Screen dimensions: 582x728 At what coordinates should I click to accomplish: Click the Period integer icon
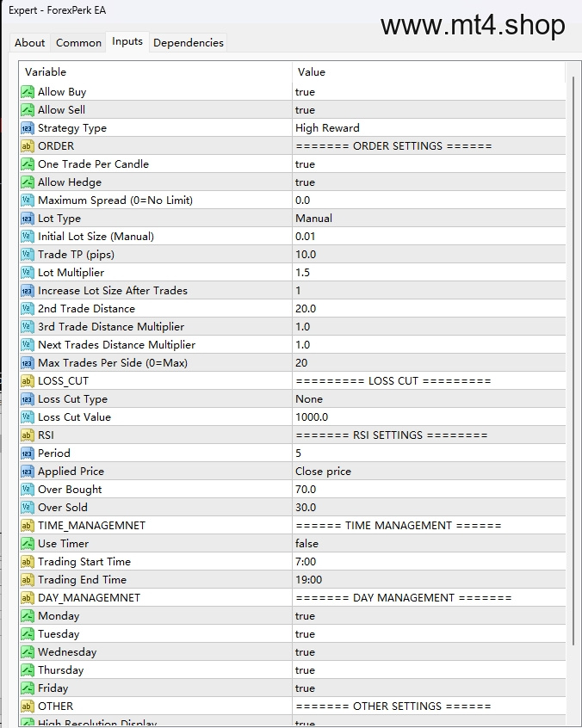28,454
